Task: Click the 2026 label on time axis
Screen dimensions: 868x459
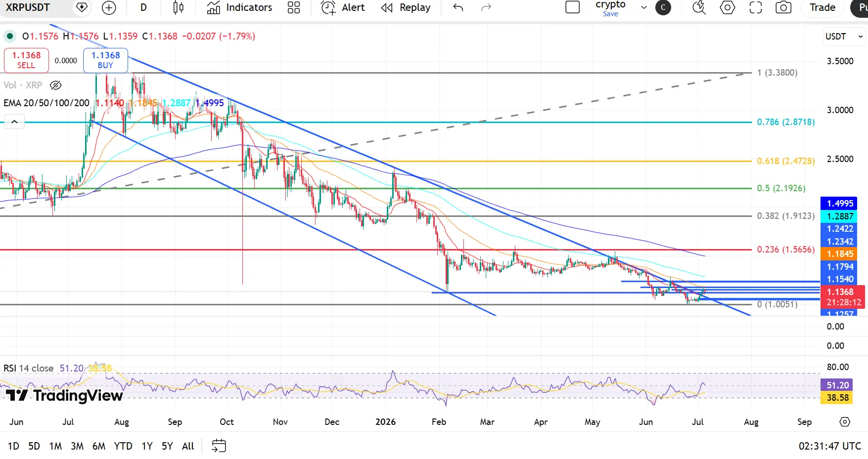Action: 385,422
